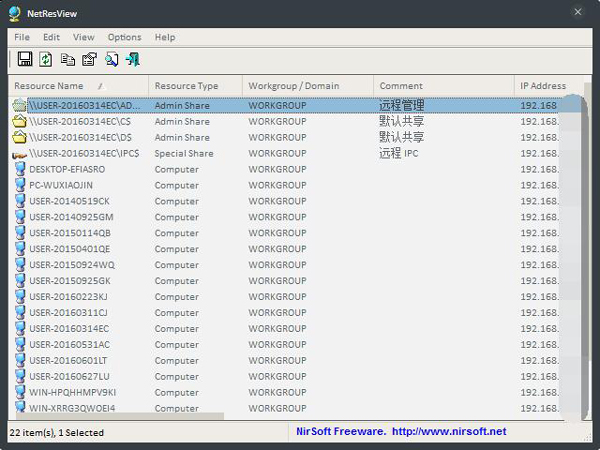Select the USER-20150925GK row name
The width and height of the screenshot is (600, 450).
click(x=70, y=281)
